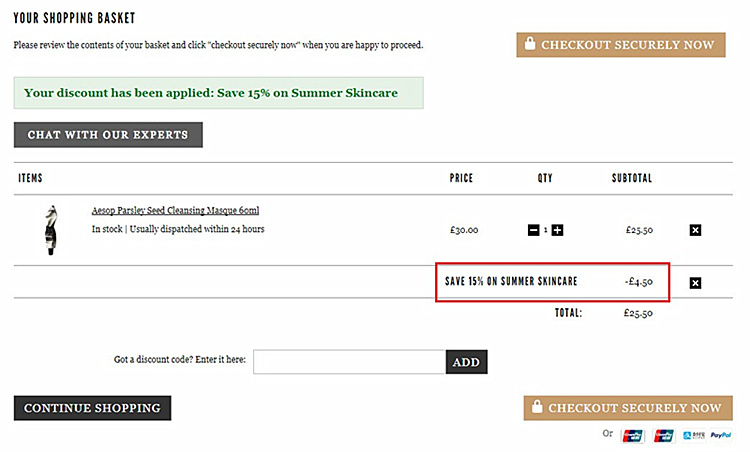Increase quantity with the plus icon
The height and width of the screenshot is (452, 750).
(x=557, y=230)
